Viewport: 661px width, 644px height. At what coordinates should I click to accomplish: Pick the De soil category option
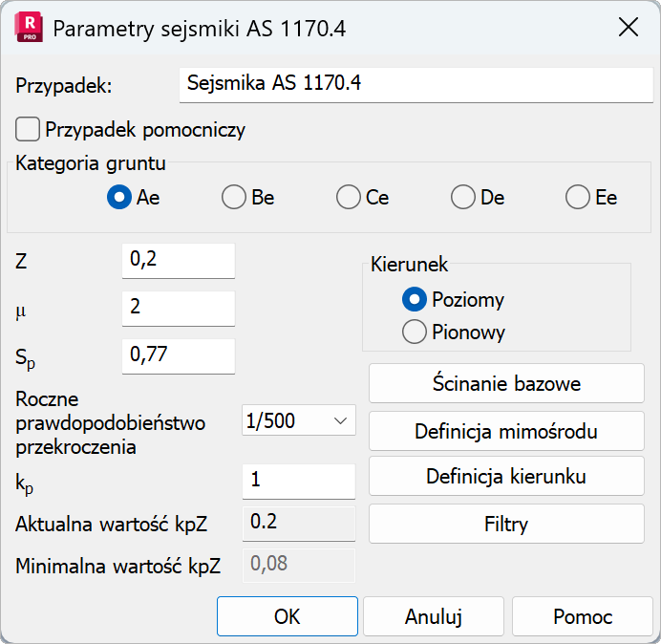[463, 198]
